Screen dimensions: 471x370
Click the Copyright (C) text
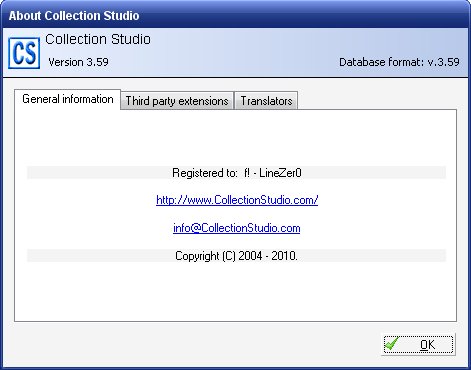205,256
